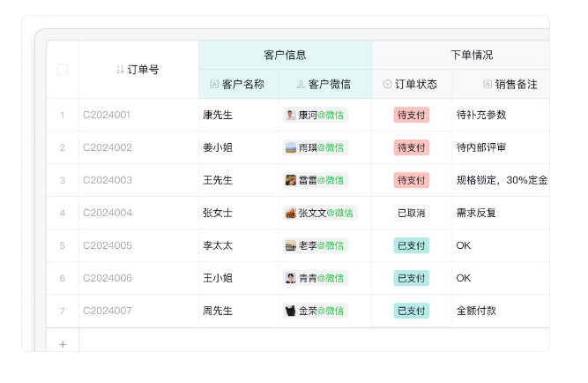Screen dimensions: 588x383
Task: Click 雨琪's WeChat avatar
Action: point(290,147)
